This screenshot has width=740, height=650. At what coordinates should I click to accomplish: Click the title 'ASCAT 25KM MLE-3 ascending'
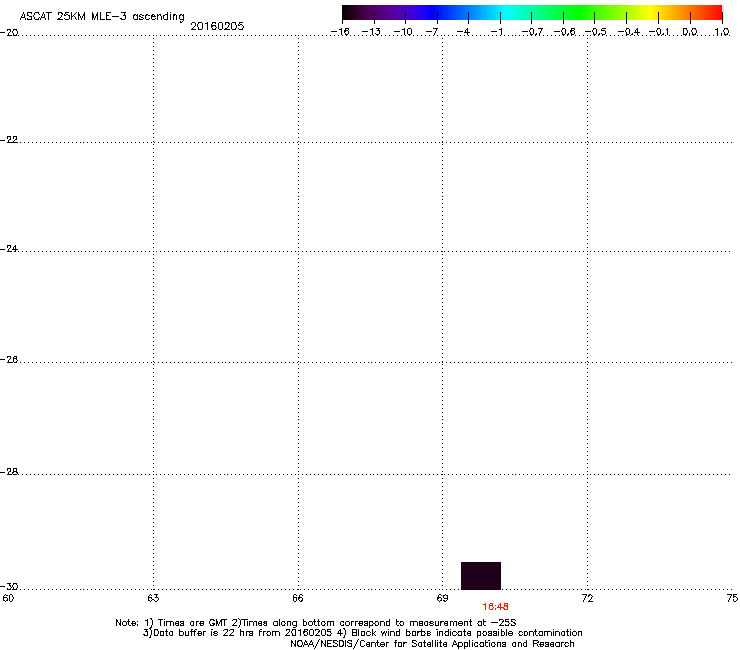(102, 17)
